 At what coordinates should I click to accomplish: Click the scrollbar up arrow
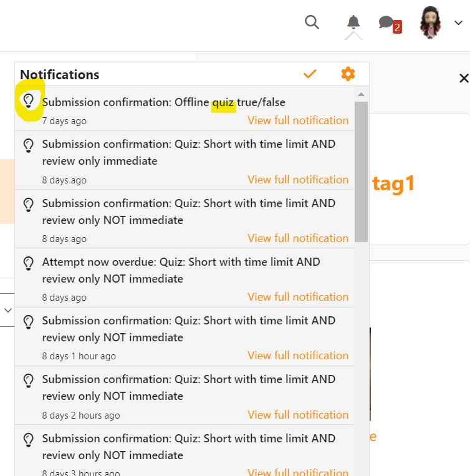[x=361, y=94]
